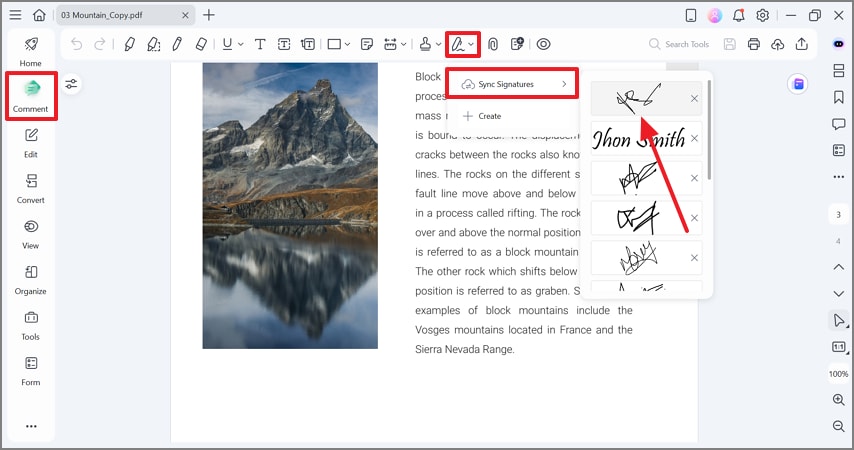This screenshot has height=450, width=854.
Task: Expand Sync Signatures submenu
Action: pyautogui.click(x=513, y=84)
